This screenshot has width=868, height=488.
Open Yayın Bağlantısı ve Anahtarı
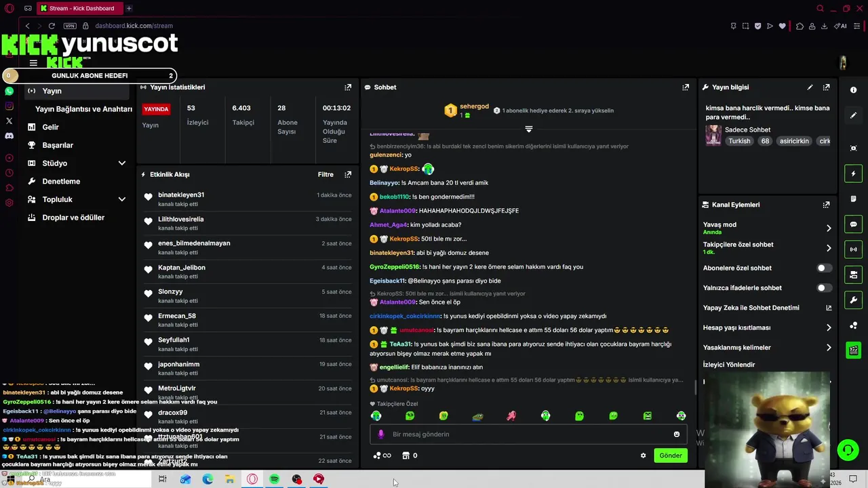(83, 109)
